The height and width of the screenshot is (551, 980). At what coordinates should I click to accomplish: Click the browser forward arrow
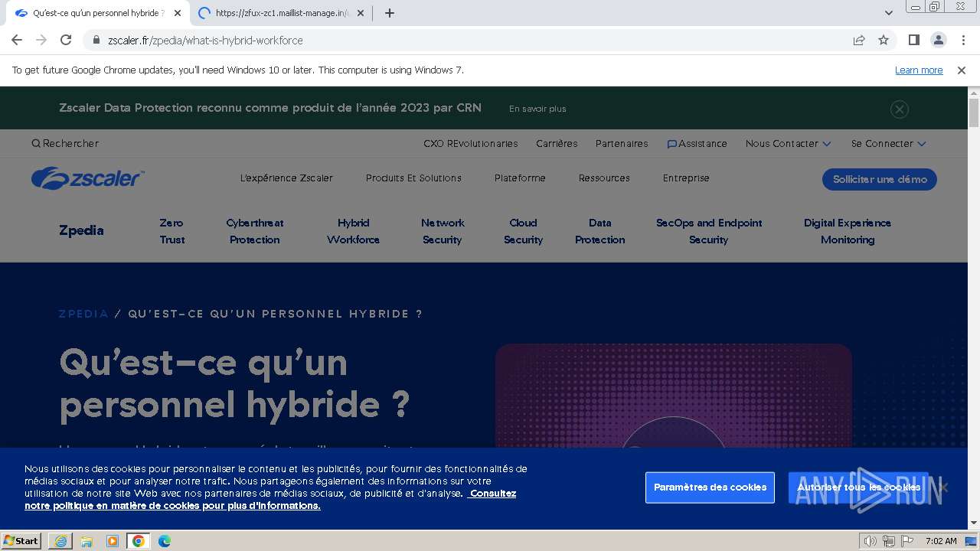[x=41, y=40]
